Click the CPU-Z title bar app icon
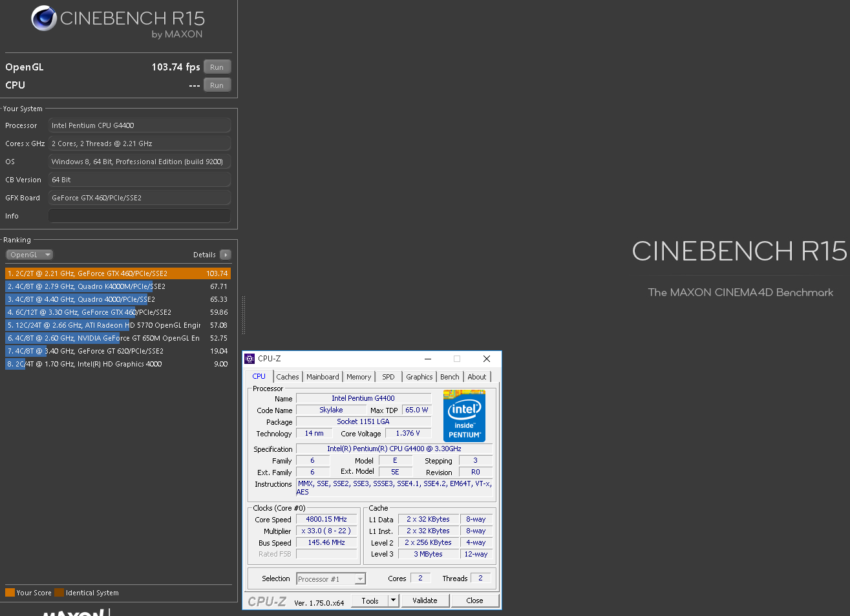Viewport: 850px width, 616px height. coord(250,359)
